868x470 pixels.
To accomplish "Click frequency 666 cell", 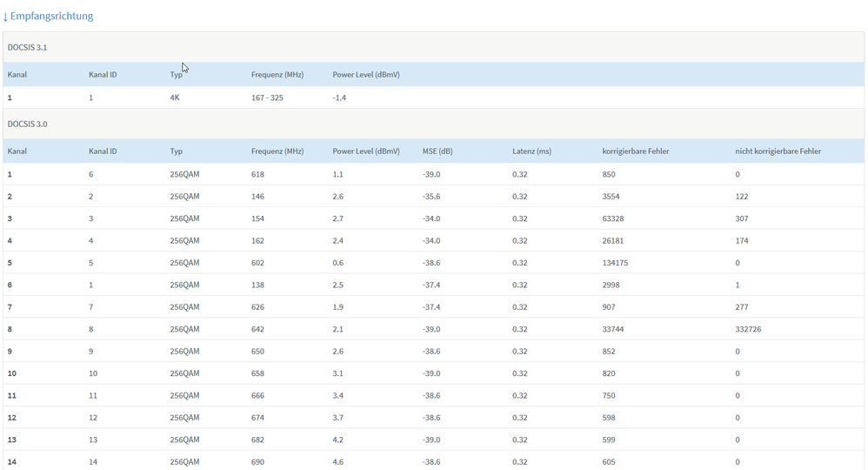I will coord(258,396).
